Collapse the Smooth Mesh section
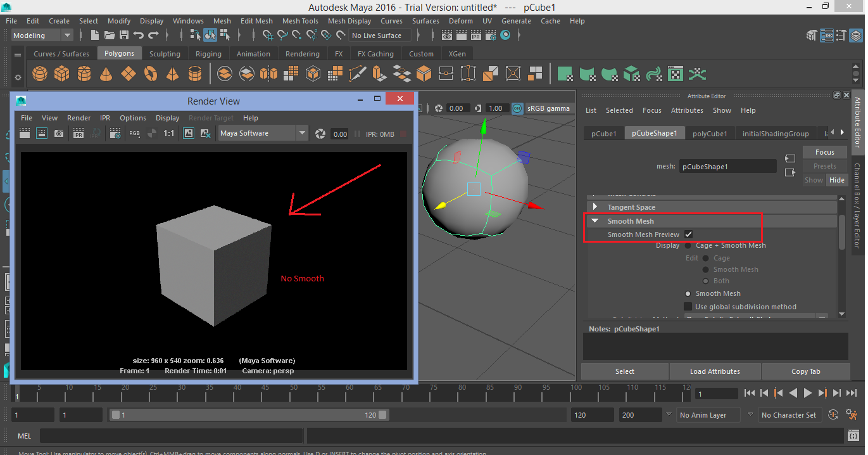This screenshot has height=455, width=868. (x=594, y=221)
